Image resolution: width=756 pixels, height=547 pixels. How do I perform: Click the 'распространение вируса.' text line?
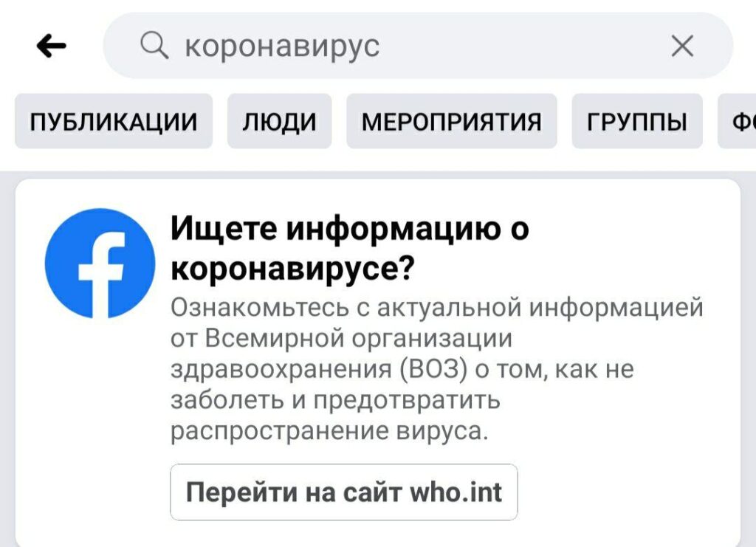(329, 431)
